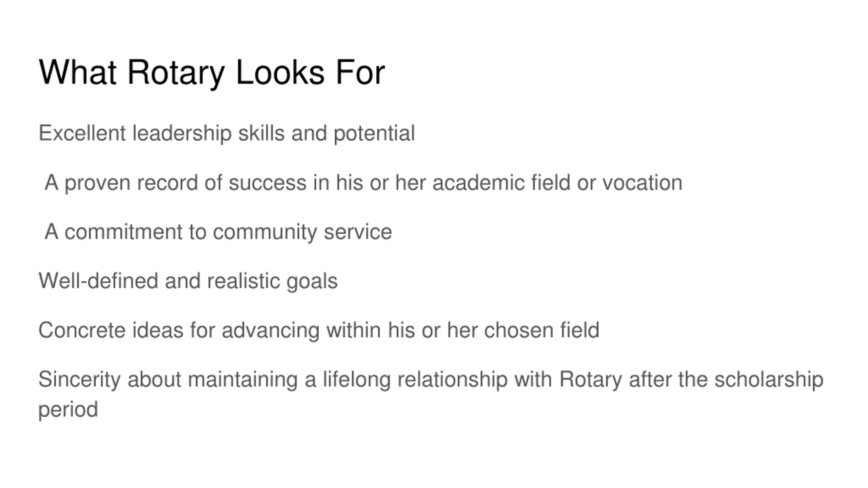Click the 'A proven record of success' line

pyautogui.click(x=363, y=183)
